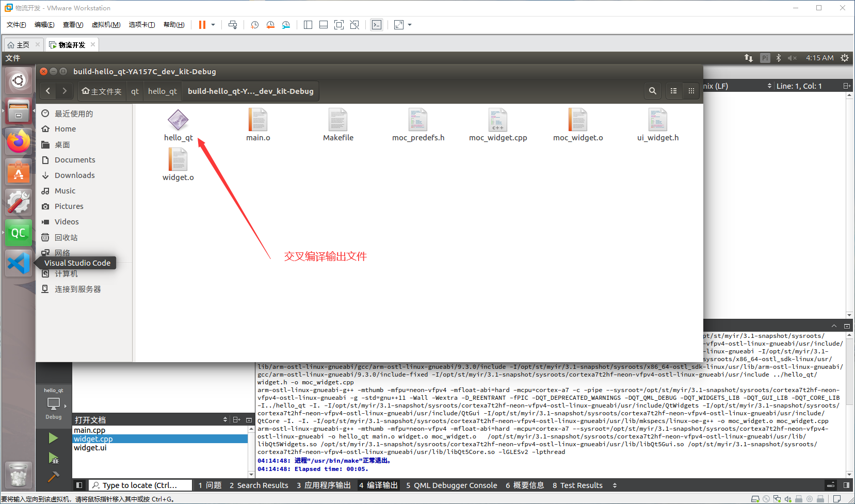
Task: Open 连接到服务器 in sidebar
Action: coord(78,289)
